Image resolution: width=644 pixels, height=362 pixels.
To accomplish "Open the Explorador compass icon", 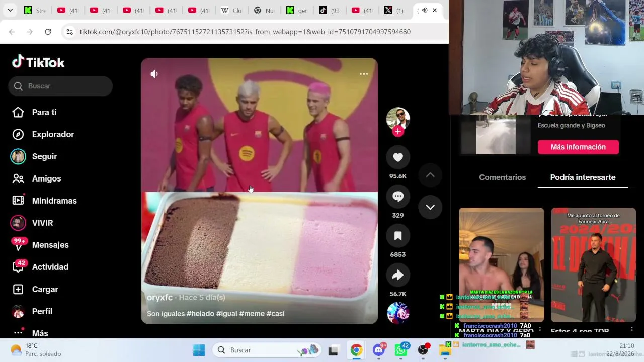I will pyautogui.click(x=18, y=134).
